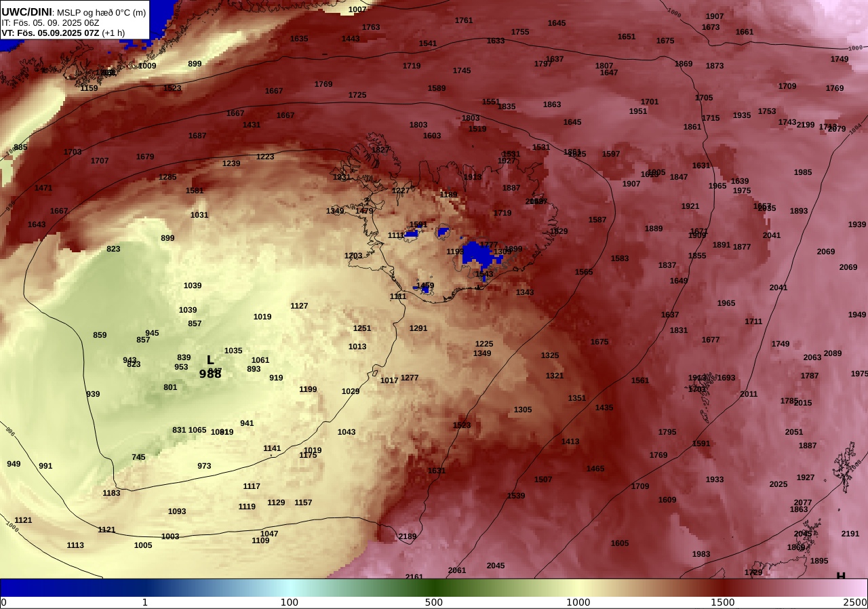868x609 pixels.
Task: Click the height value 1127
Action: (x=299, y=306)
